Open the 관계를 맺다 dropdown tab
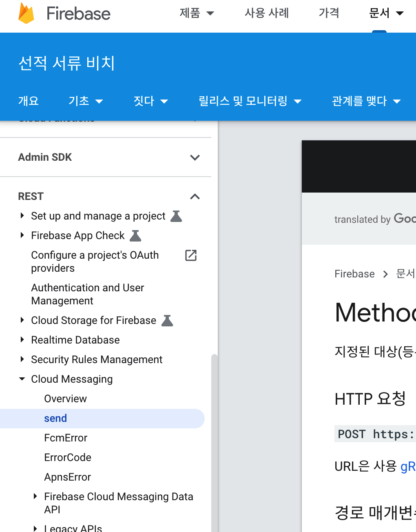Viewport: 416px width, 532px height. 366,101
